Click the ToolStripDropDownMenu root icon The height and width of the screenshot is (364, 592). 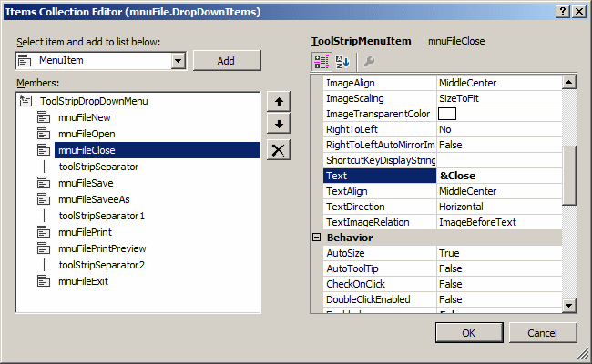[x=26, y=101]
